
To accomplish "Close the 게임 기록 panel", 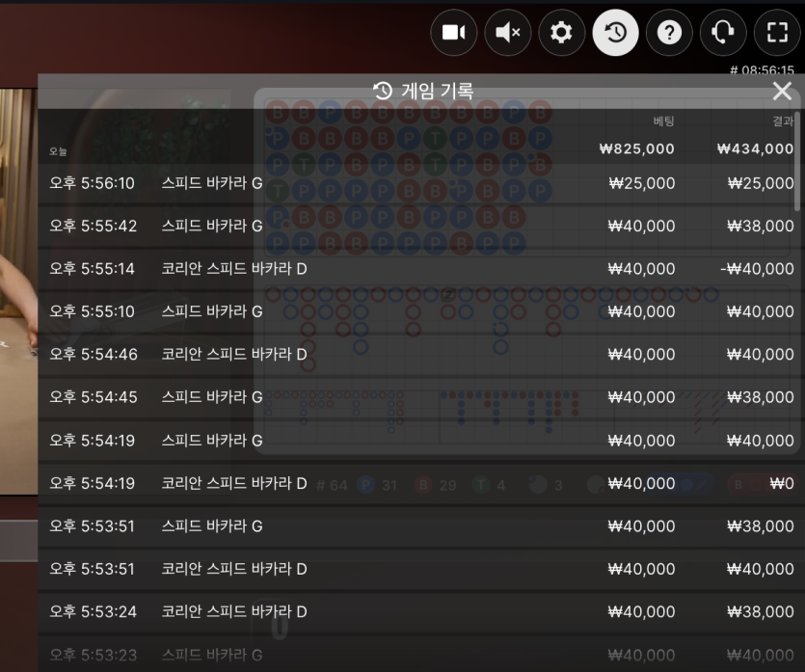I will click(782, 92).
